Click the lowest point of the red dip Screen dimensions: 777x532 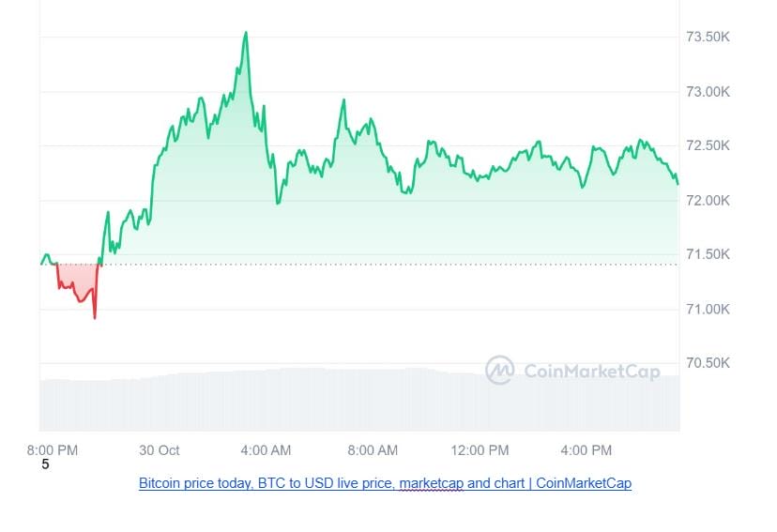(95, 317)
